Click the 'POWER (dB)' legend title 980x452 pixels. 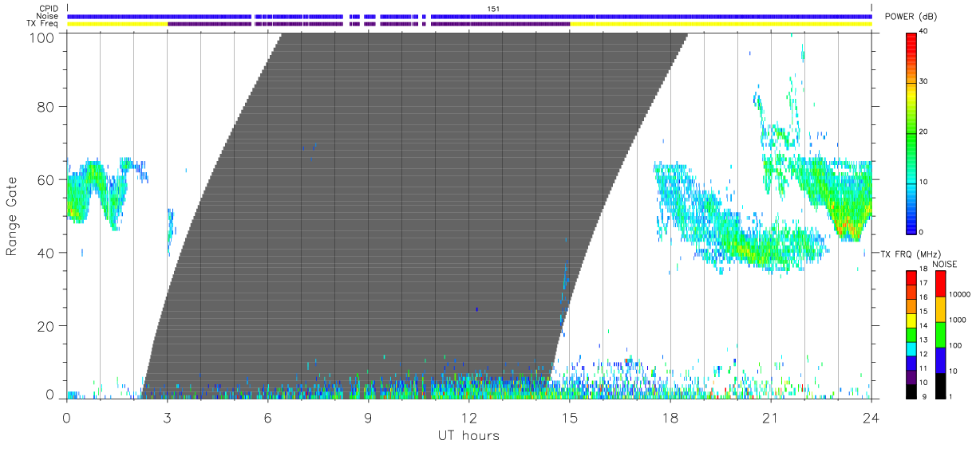coord(912,17)
